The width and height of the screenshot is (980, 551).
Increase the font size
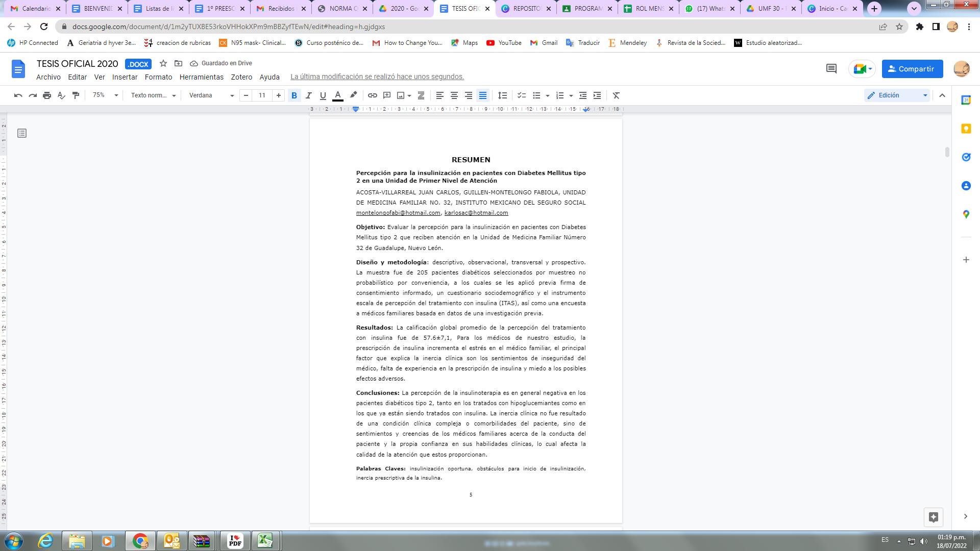click(278, 95)
